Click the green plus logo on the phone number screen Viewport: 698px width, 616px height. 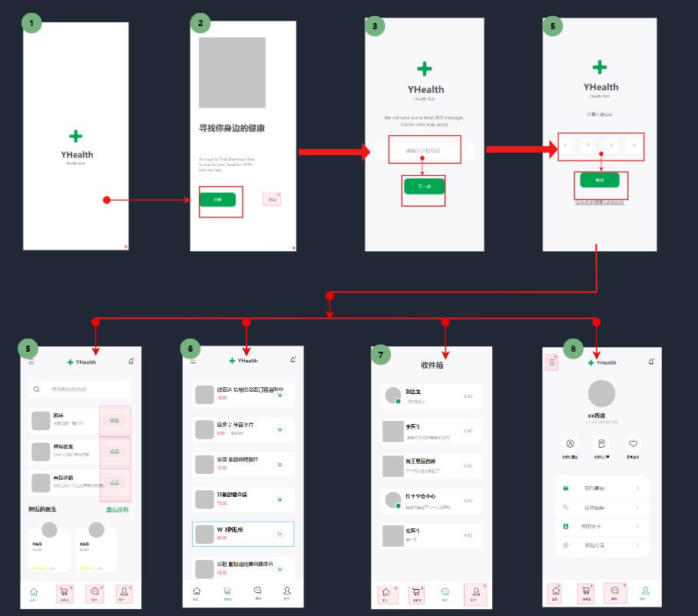(x=424, y=68)
